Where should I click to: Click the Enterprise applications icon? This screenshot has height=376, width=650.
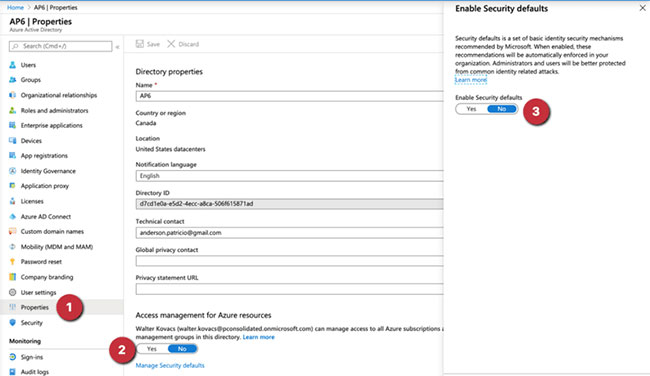tap(12, 125)
